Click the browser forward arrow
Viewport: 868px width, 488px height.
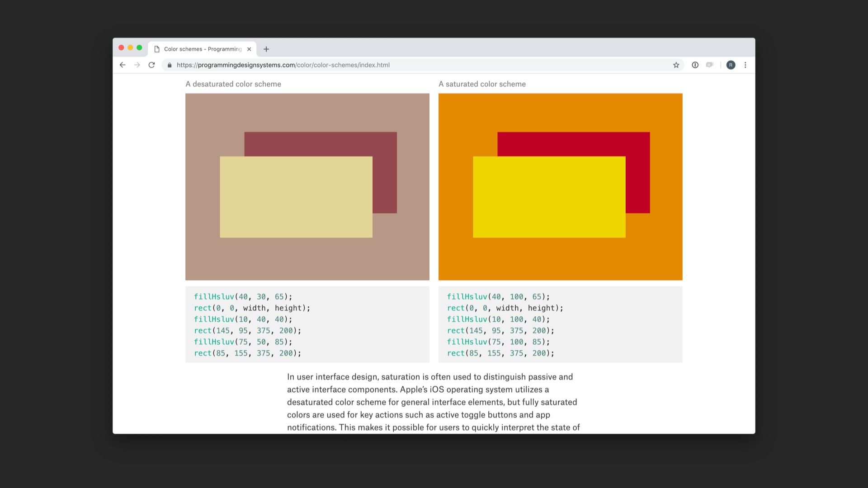(x=137, y=65)
